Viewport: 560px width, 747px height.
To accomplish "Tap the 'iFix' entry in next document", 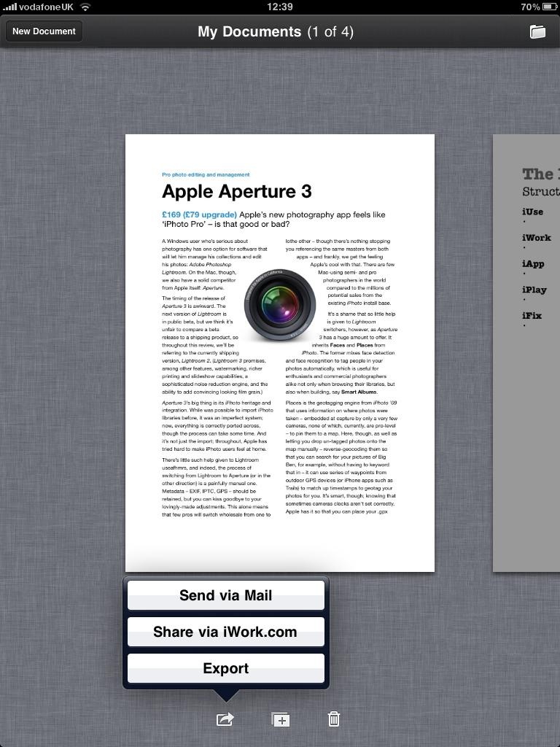I will tap(532, 315).
